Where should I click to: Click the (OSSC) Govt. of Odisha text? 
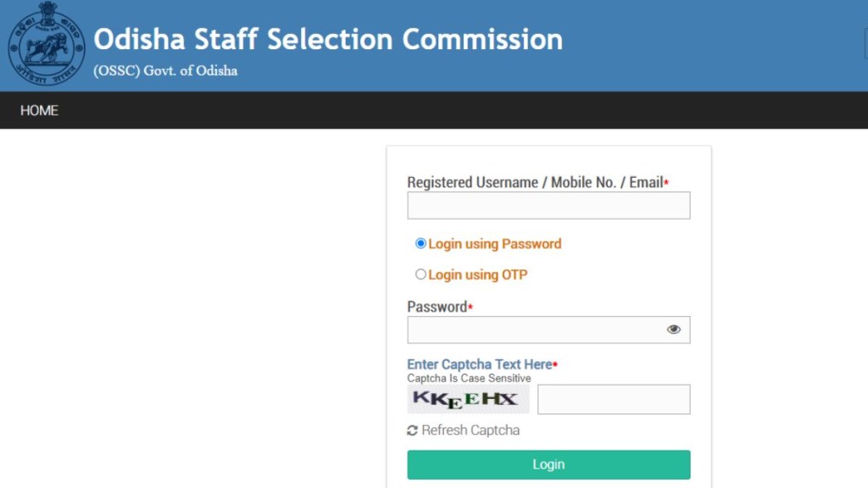tap(168, 70)
